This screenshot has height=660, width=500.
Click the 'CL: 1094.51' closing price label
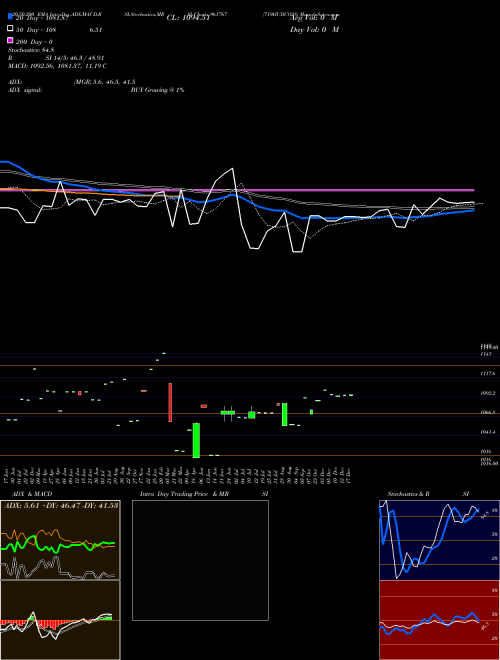tap(188, 18)
